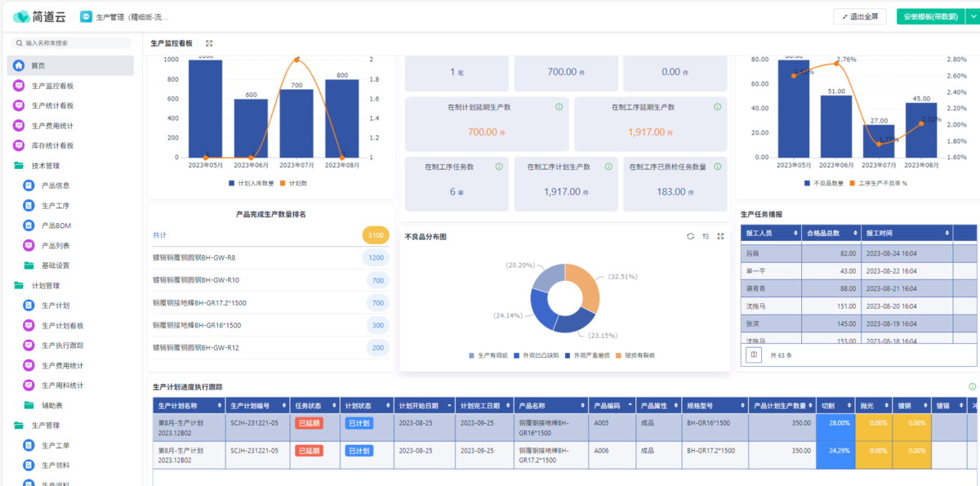The width and height of the screenshot is (980, 486).
Task: Click info icon on 在制计划延期生产数 card
Action: [559, 107]
